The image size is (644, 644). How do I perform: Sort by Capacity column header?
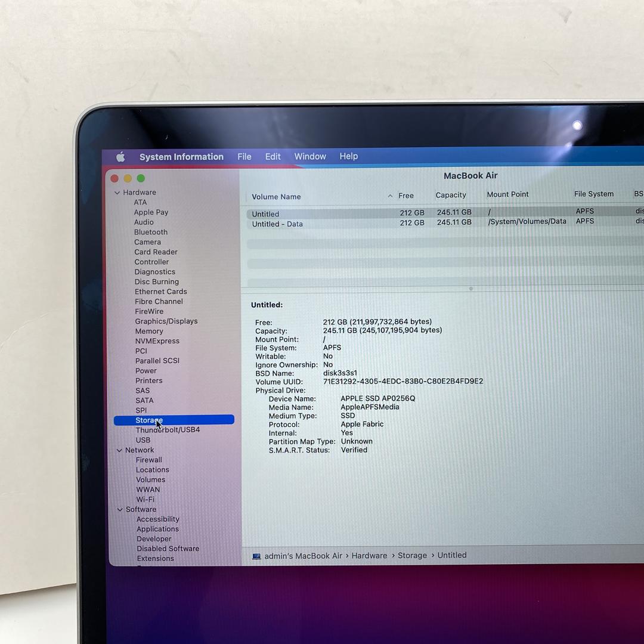[451, 195]
